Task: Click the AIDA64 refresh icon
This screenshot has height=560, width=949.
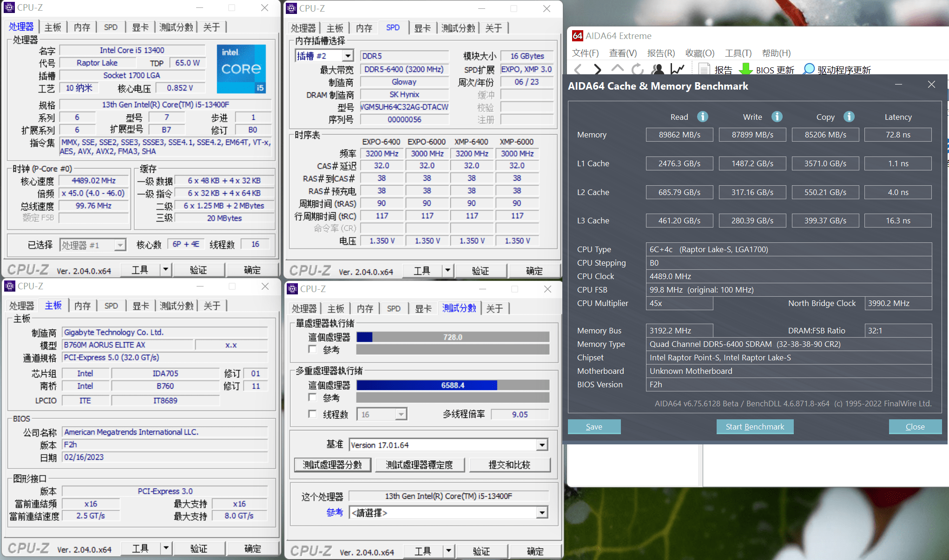Action: pos(638,70)
